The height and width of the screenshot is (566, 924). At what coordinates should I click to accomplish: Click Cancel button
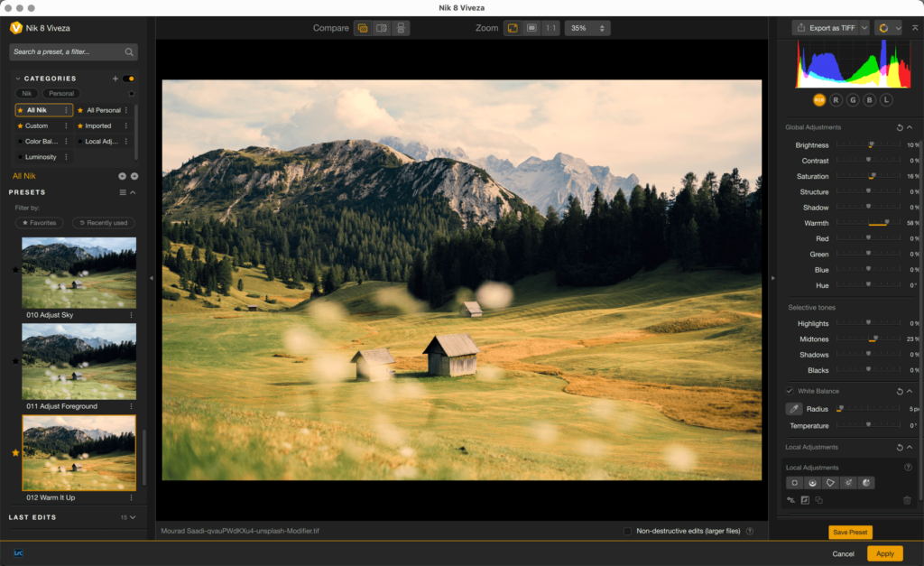click(843, 553)
